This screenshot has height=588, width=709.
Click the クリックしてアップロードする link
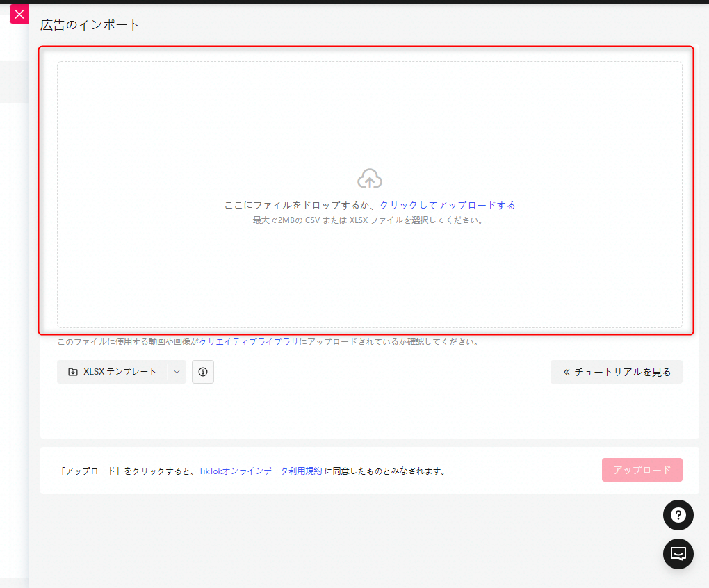pos(447,205)
